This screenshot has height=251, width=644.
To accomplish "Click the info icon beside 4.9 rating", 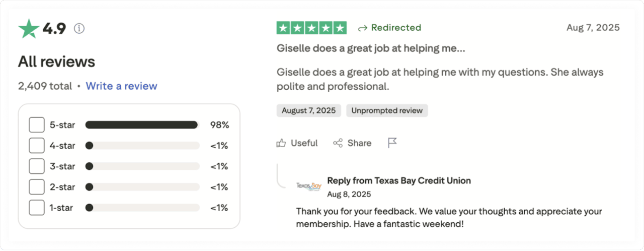I will coord(79,29).
